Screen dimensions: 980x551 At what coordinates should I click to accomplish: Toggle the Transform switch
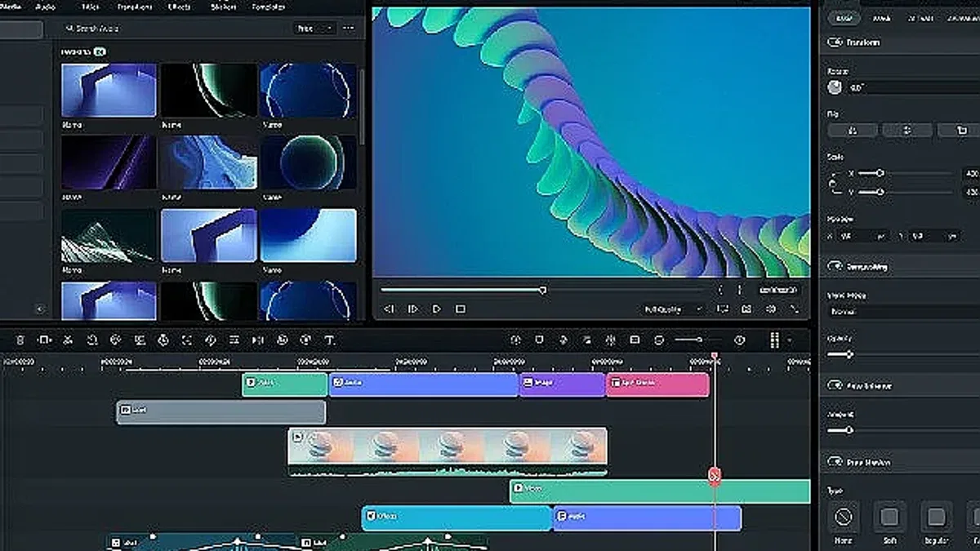(x=835, y=42)
